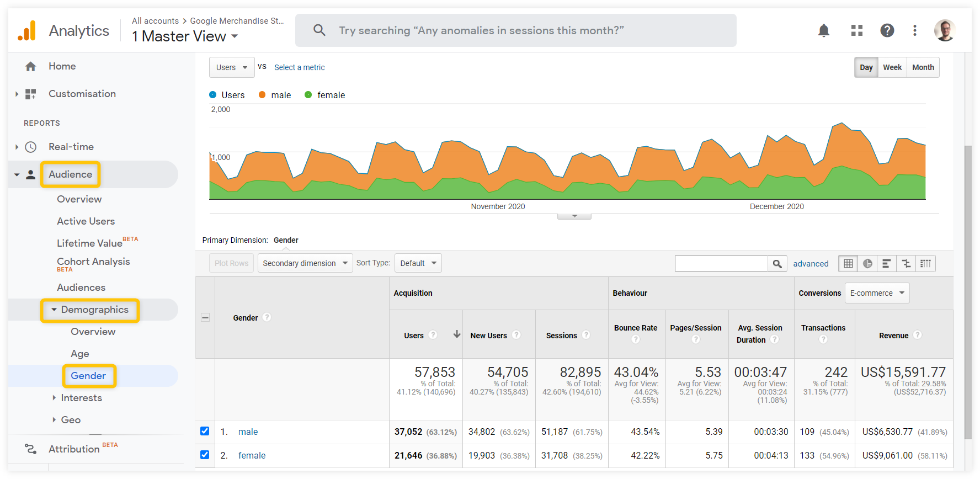Open the Secondary dimension dropdown
The height and width of the screenshot is (479, 980).
305,263
